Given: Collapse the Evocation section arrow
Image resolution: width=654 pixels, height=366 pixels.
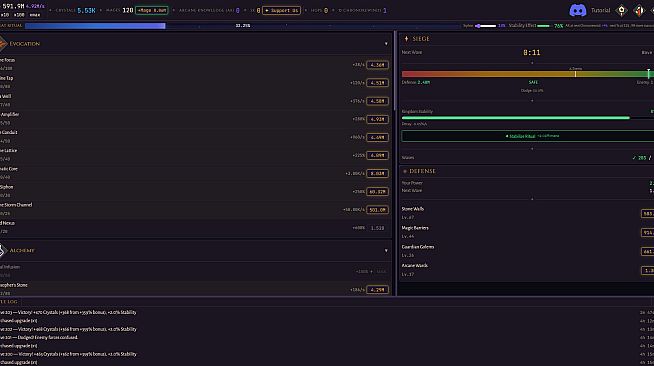Looking at the screenshot, I should point(386,44).
